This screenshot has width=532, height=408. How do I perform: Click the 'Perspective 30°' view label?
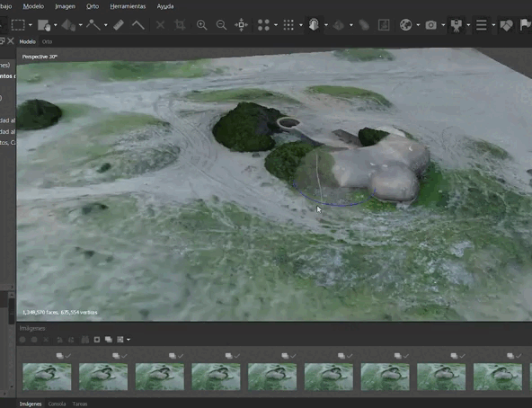point(40,57)
